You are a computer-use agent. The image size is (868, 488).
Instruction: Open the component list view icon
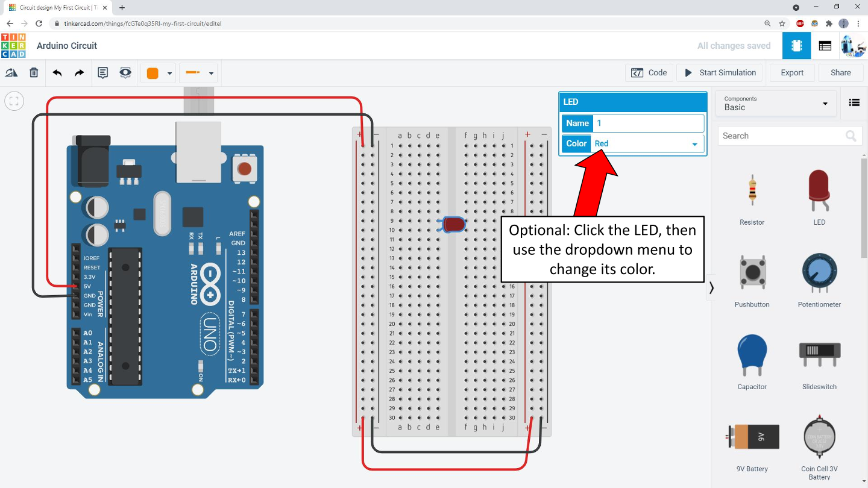tap(854, 102)
